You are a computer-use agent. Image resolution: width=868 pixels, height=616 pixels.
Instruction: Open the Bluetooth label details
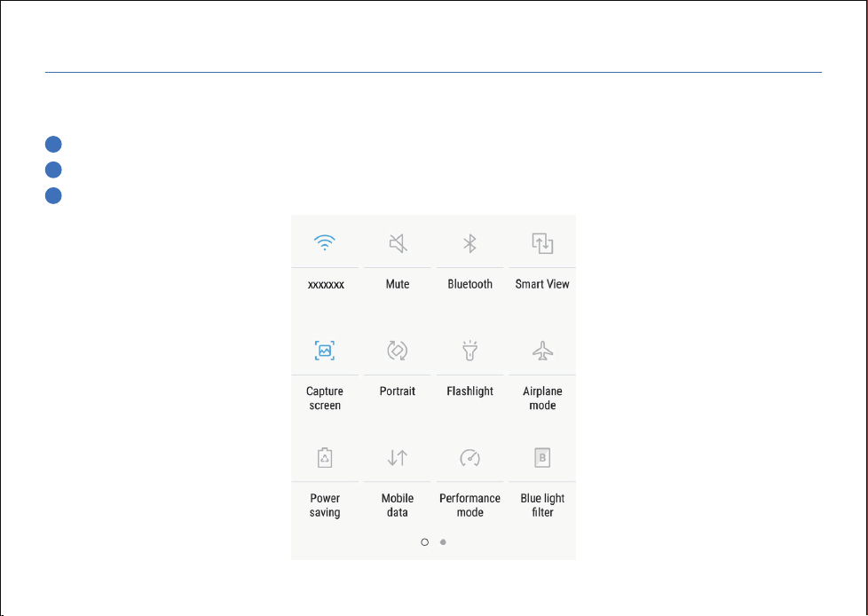click(x=470, y=284)
